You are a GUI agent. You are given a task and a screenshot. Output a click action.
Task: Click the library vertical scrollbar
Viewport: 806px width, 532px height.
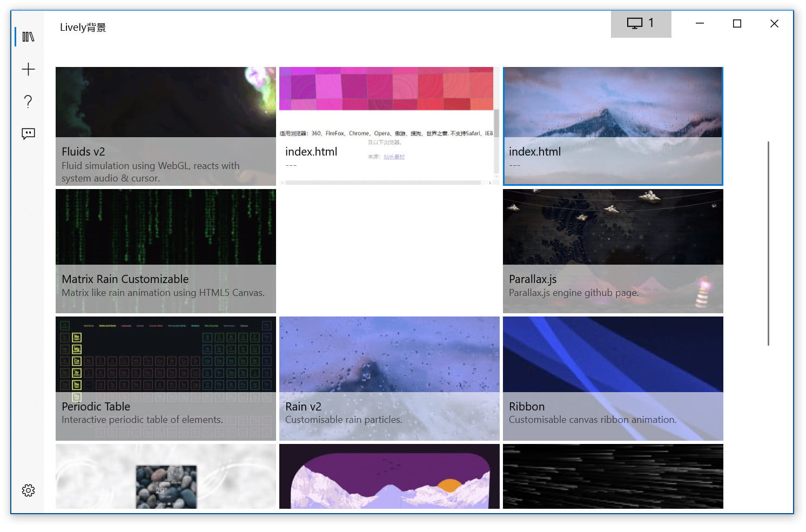point(768,243)
